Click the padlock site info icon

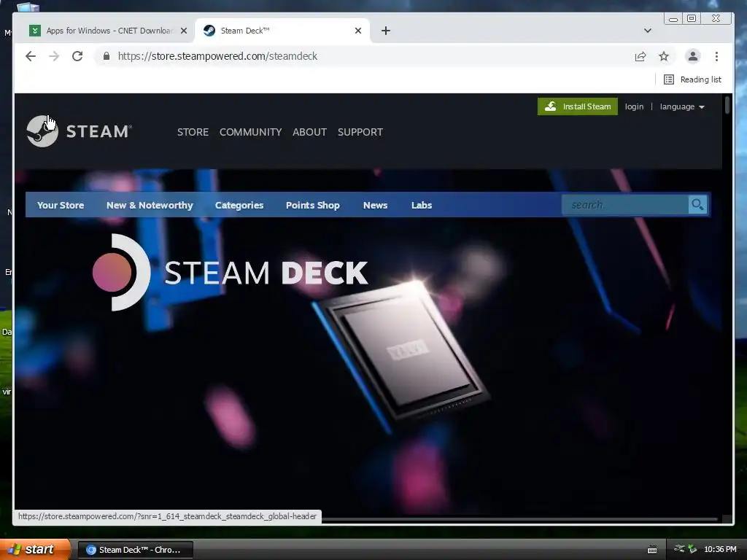coord(107,56)
